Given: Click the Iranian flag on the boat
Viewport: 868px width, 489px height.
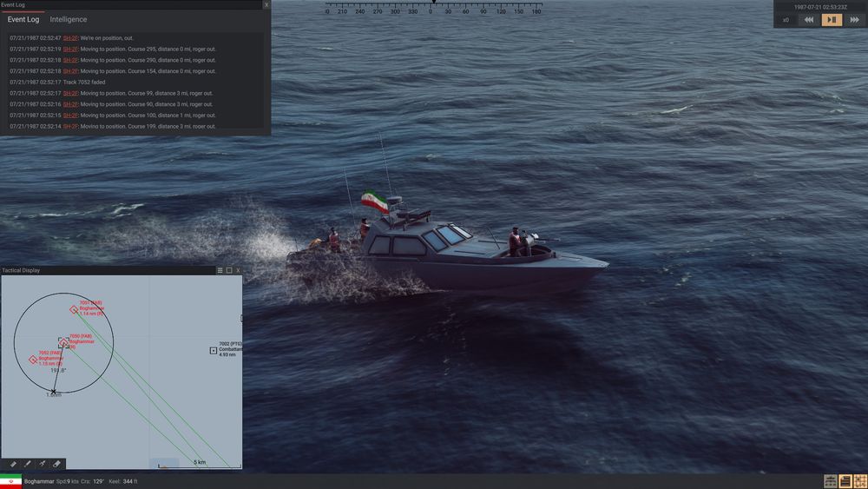Looking at the screenshot, I should point(375,202).
